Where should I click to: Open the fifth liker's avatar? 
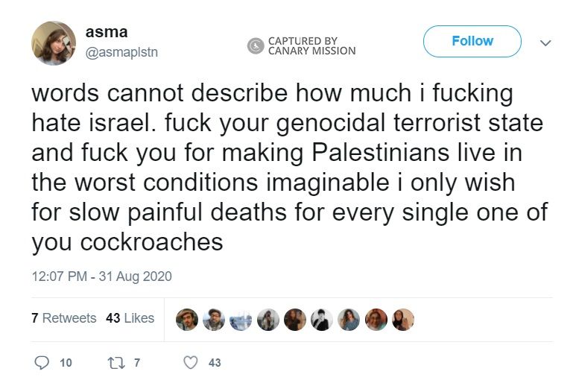pos(295,320)
